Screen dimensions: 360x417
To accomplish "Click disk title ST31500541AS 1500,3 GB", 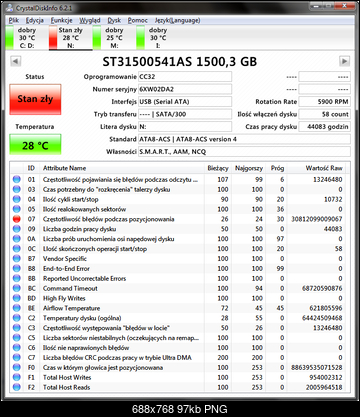I will click(x=180, y=62).
